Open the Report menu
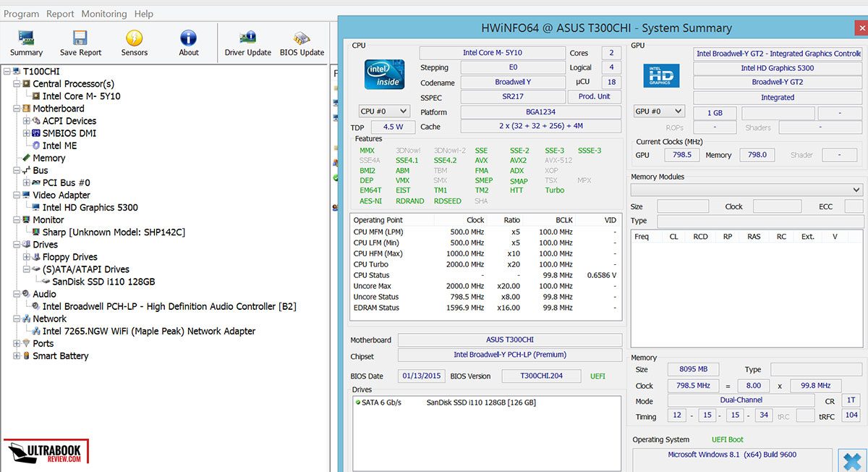This screenshot has height=472, width=868. [60, 14]
